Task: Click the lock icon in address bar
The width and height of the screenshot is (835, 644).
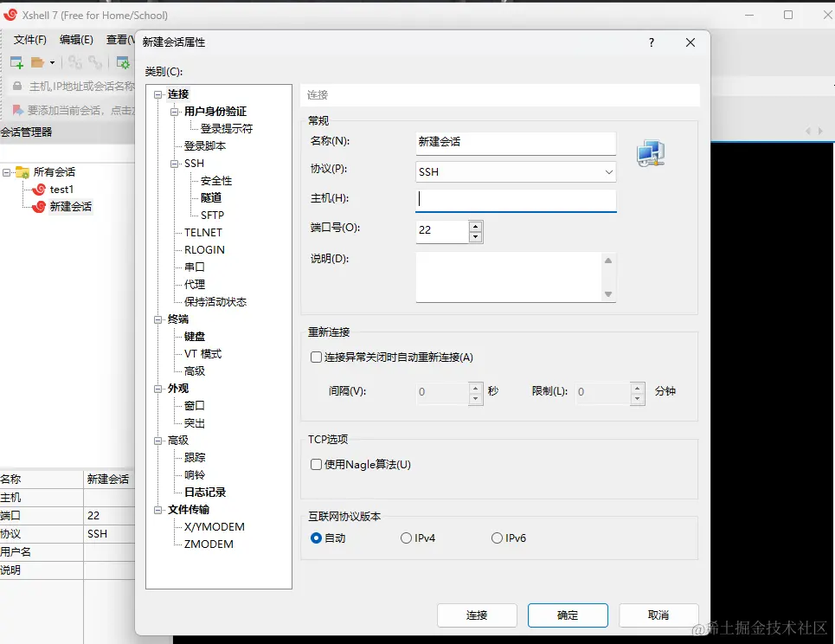Action: [17, 87]
